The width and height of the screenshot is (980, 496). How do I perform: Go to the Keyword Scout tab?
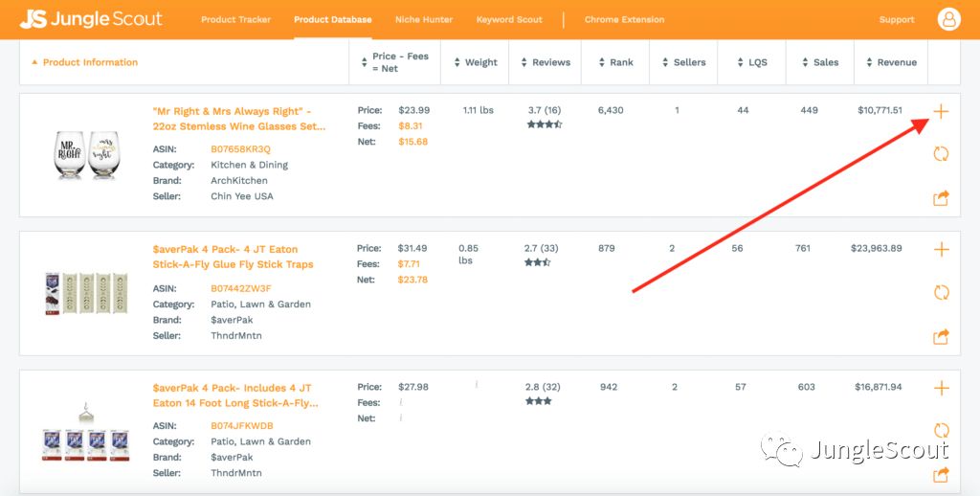tap(509, 20)
